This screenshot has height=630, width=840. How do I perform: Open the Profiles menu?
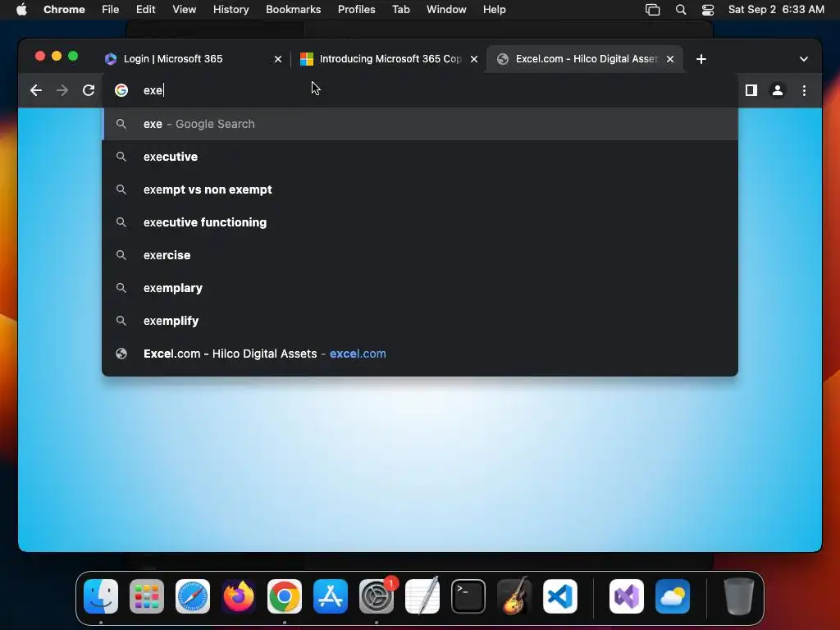tap(356, 10)
